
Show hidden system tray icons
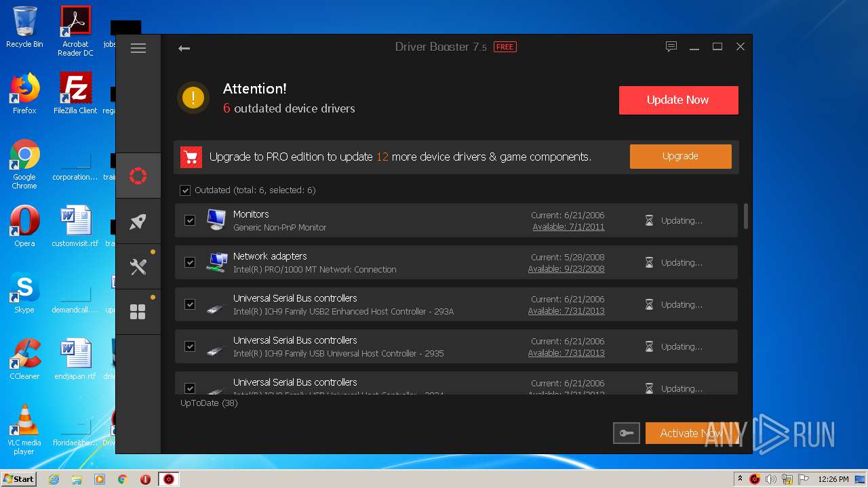(x=740, y=479)
